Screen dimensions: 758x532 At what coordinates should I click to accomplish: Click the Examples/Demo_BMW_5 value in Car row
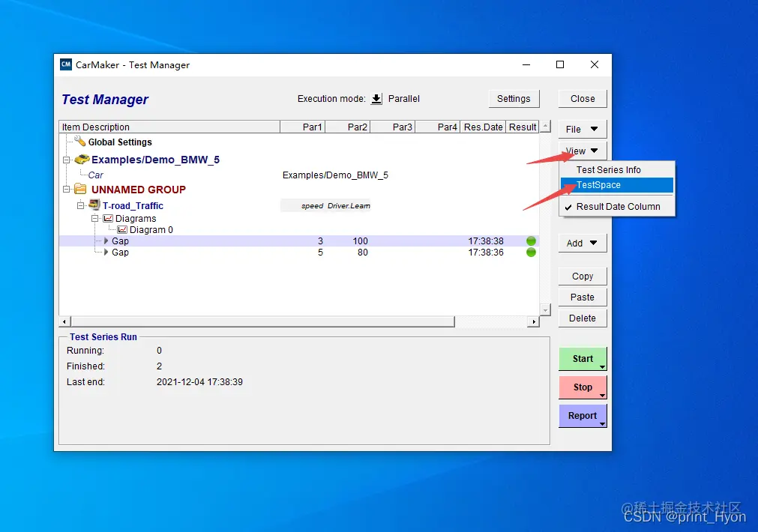(x=335, y=175)
